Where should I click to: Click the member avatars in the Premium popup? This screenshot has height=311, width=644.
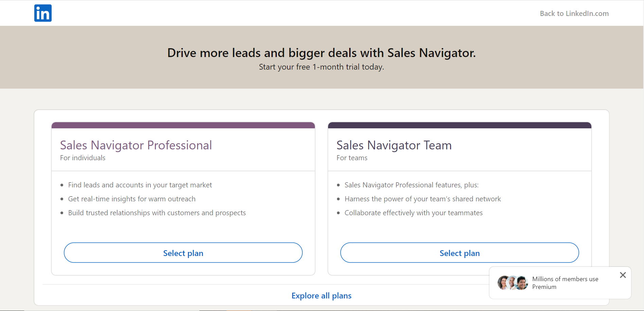tap(513, 282)
